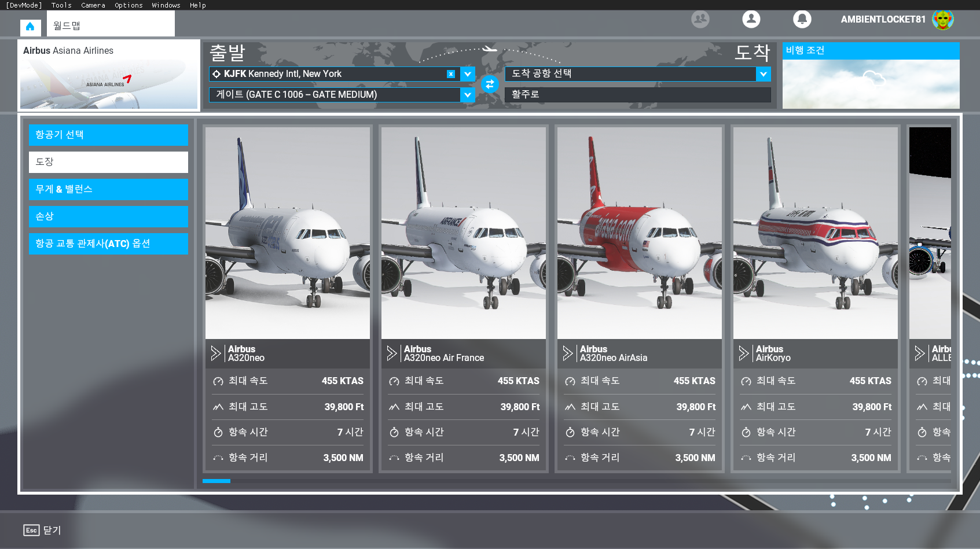Click the chevron icon beside A320neo title

click(x=216, y=353)
